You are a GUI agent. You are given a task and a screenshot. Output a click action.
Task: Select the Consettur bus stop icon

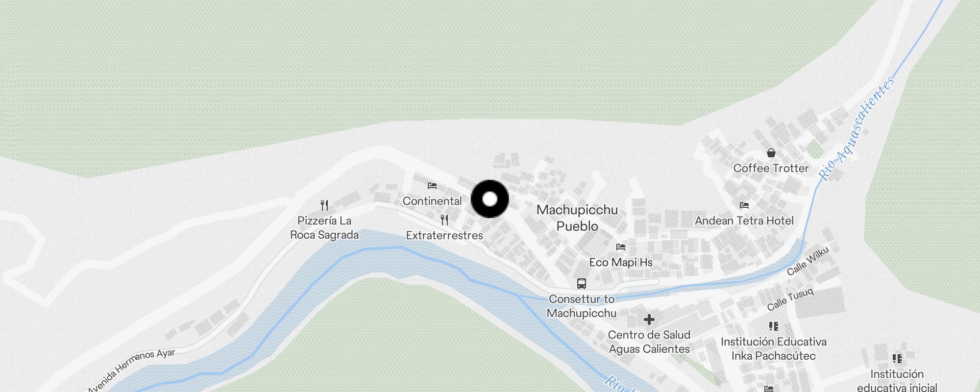click(582, 284)
